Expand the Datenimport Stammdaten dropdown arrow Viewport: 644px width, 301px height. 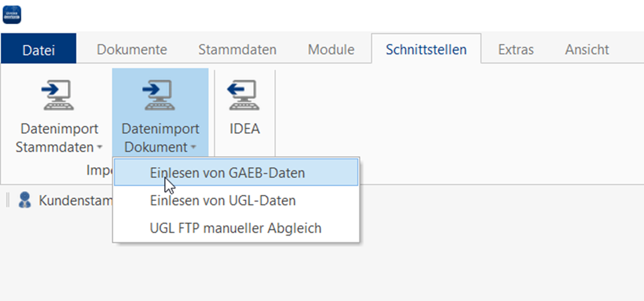[x=100, y=147]
